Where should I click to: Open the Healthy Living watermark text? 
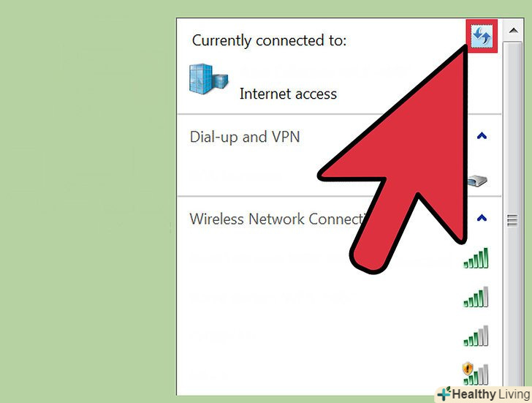tap(490, 394)
